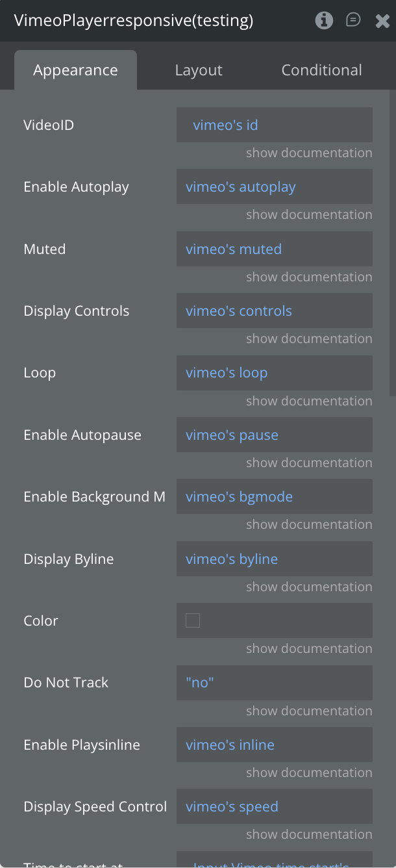Show documentation for VideoID
Image resolution: width=396 pixels, height=868 pixels.
tap(309, 153)
